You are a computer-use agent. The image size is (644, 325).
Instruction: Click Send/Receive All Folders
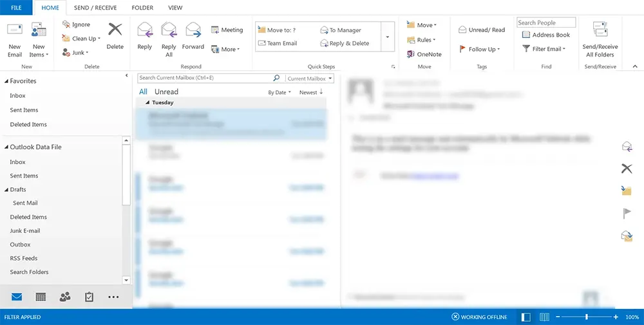tap(600, 39)
